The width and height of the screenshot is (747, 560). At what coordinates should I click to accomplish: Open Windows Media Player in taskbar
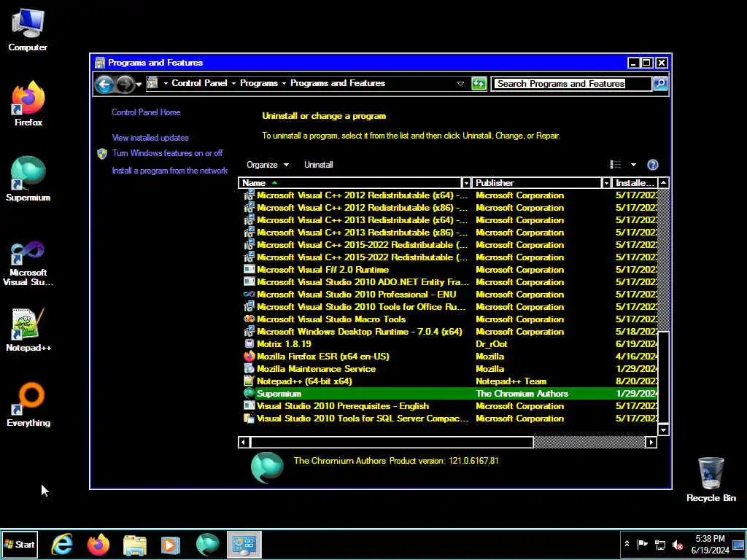(x=171, y=544)
